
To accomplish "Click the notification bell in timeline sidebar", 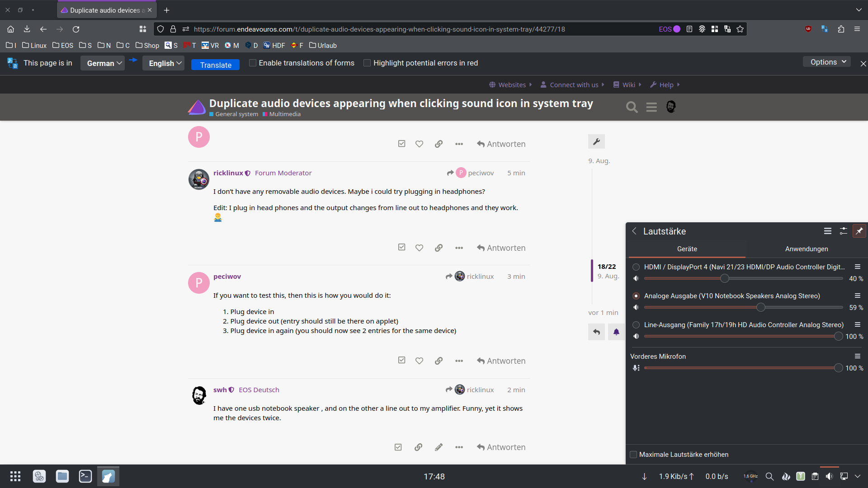I will 616,332.
